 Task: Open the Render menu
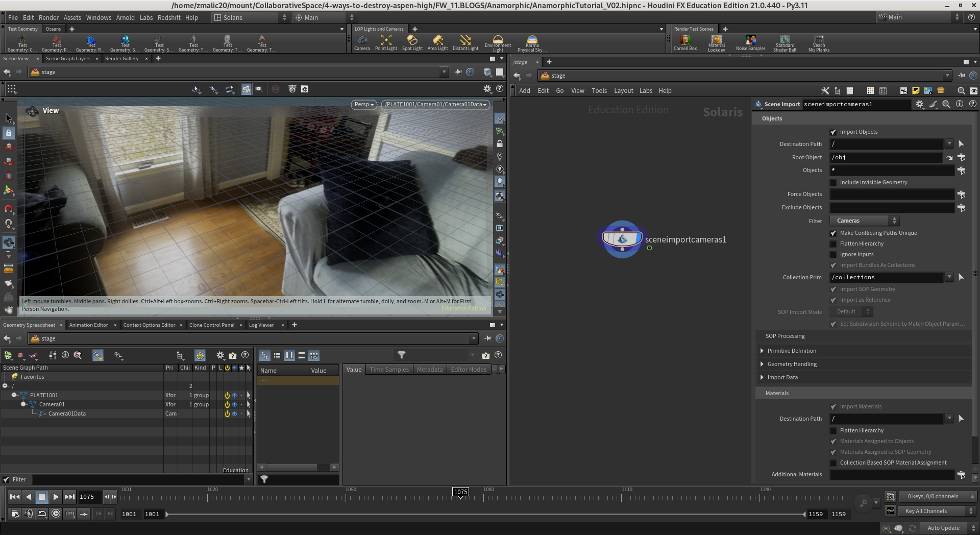click(48, 17)
